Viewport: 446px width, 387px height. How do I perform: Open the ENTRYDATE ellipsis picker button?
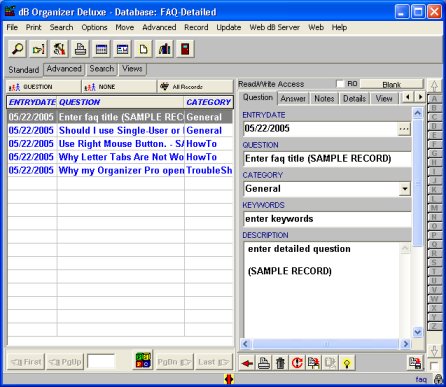[x=404, y=129]
